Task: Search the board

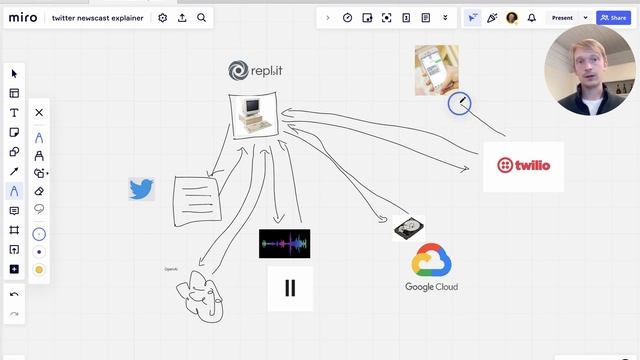Action: point(202,18)
